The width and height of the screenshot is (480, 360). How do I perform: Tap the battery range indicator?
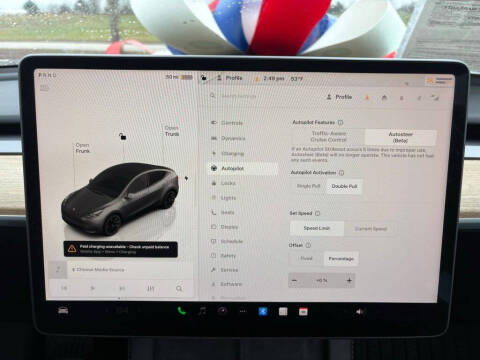pyautogui.click(x=179, y=77)
